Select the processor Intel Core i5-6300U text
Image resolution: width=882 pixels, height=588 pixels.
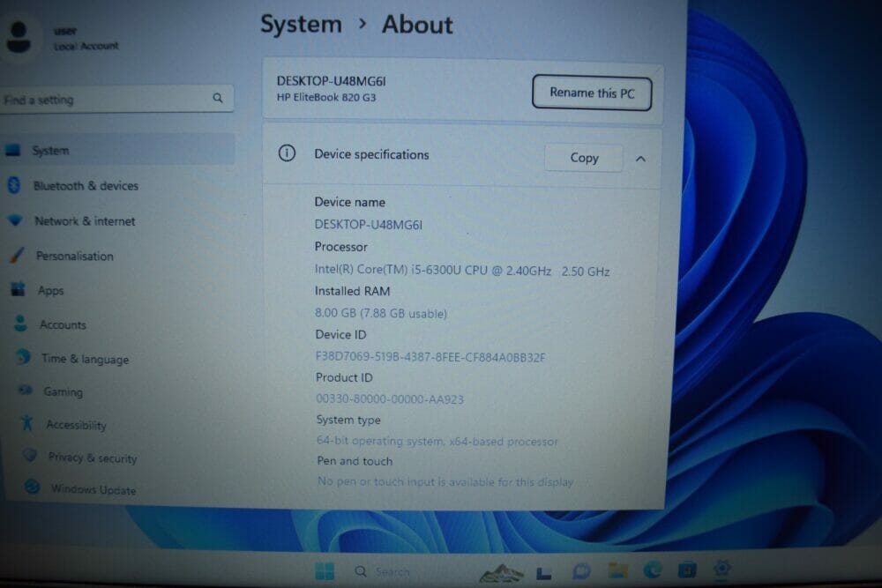pos(462,271)
